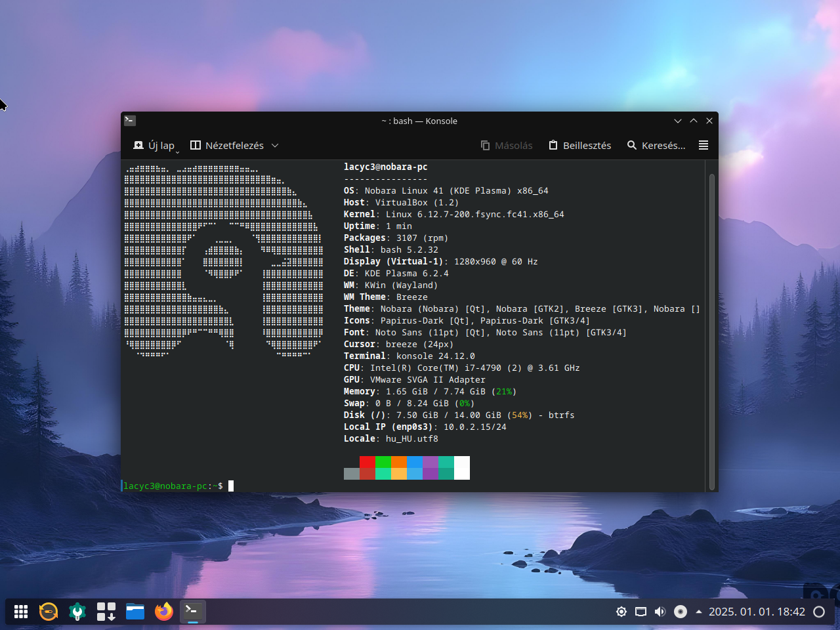Click the 'Memory: 1.65 GiB / 7.74 GiB' line

(430, 392)
